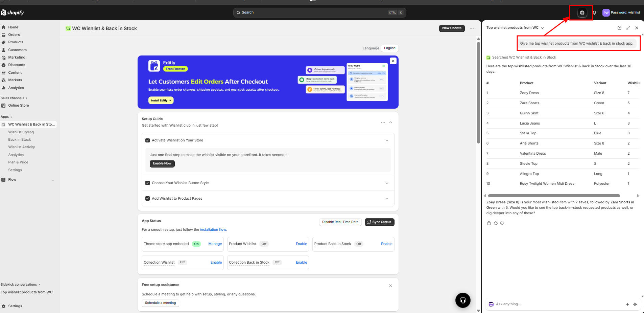Screen dimensions: 644x313
Task: Collapse the Setup Guide card
Action: 390,122
